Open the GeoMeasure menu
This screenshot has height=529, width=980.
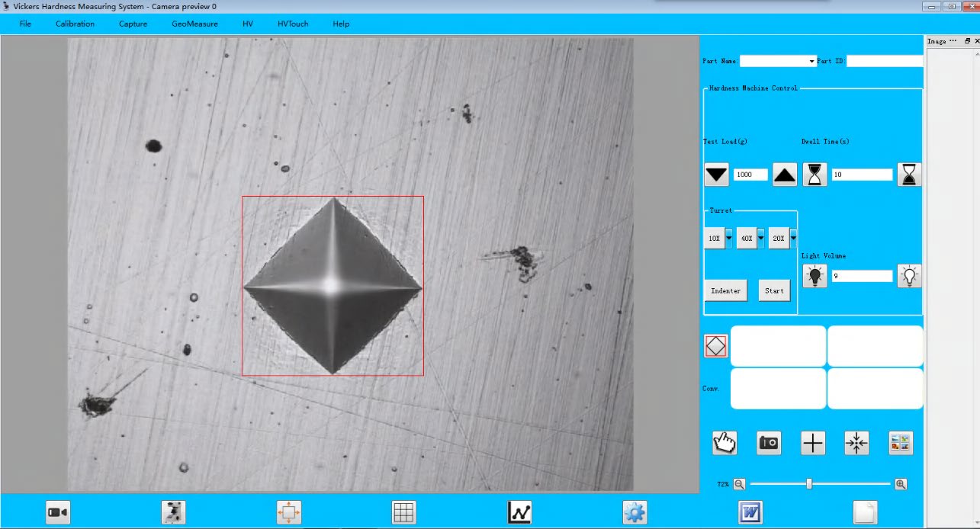pos(194,24)
